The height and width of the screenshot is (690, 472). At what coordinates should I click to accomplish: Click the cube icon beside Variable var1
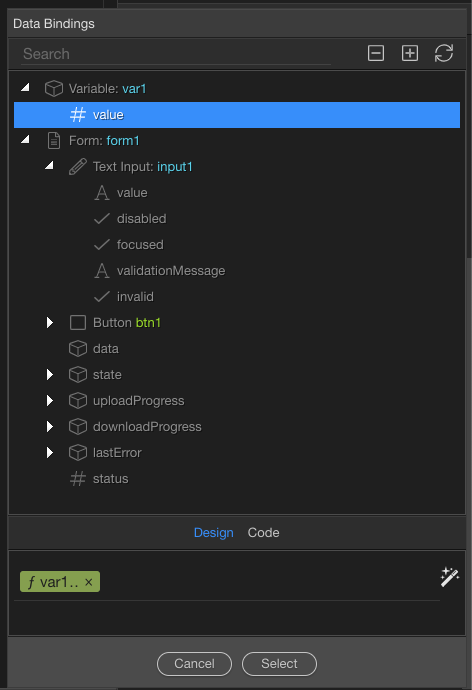[54, 88]
